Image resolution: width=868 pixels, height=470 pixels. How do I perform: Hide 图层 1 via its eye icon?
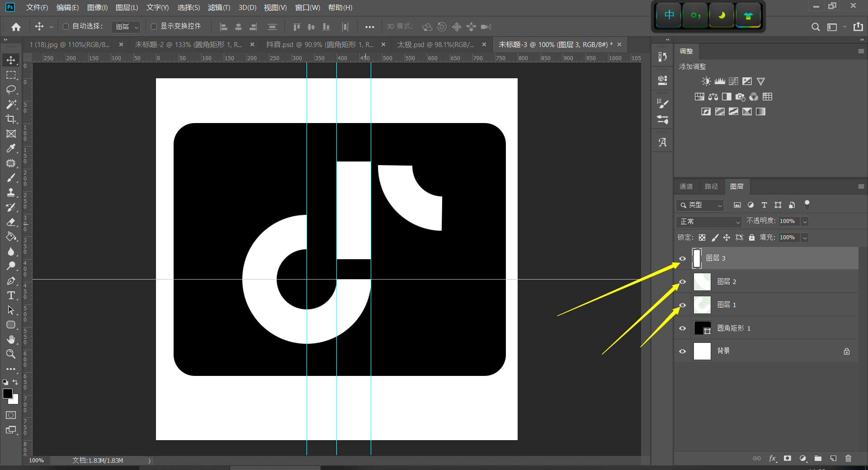[683, 305]
